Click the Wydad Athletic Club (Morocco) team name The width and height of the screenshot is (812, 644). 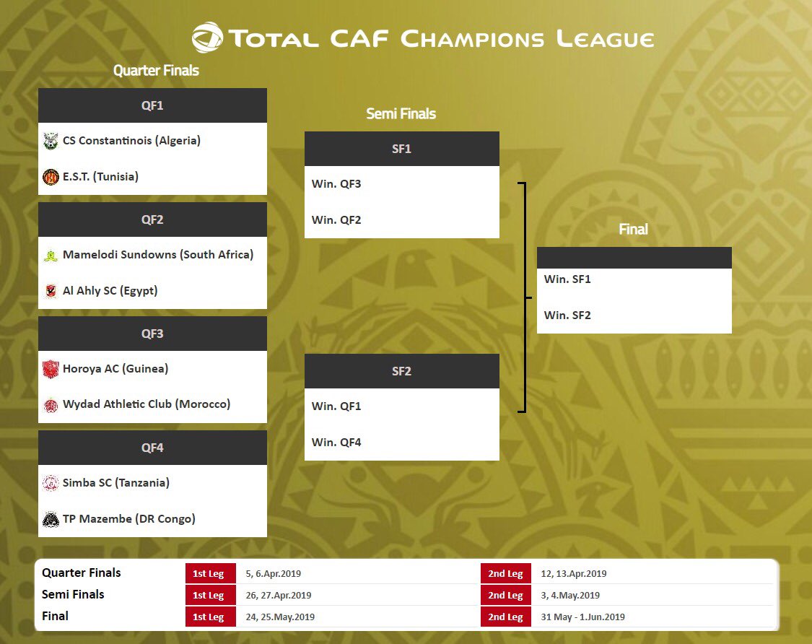point(147,404)
